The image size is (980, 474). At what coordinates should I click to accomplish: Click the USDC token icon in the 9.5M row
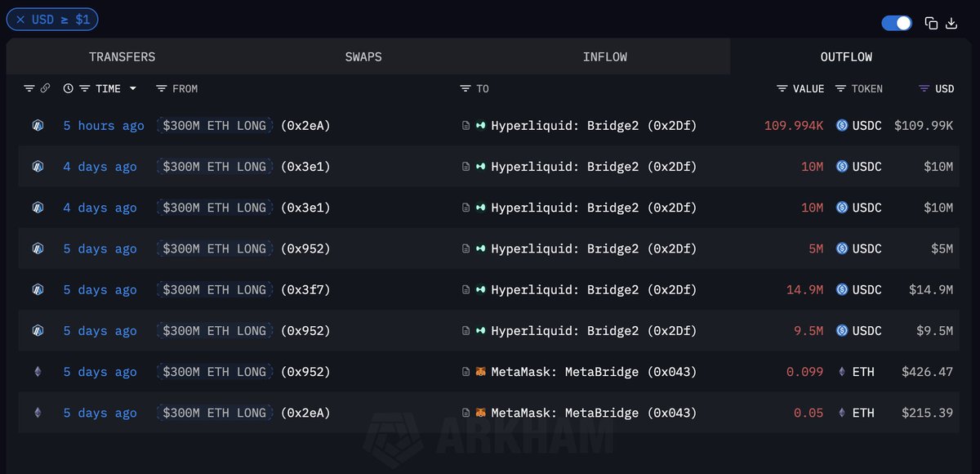842,331
